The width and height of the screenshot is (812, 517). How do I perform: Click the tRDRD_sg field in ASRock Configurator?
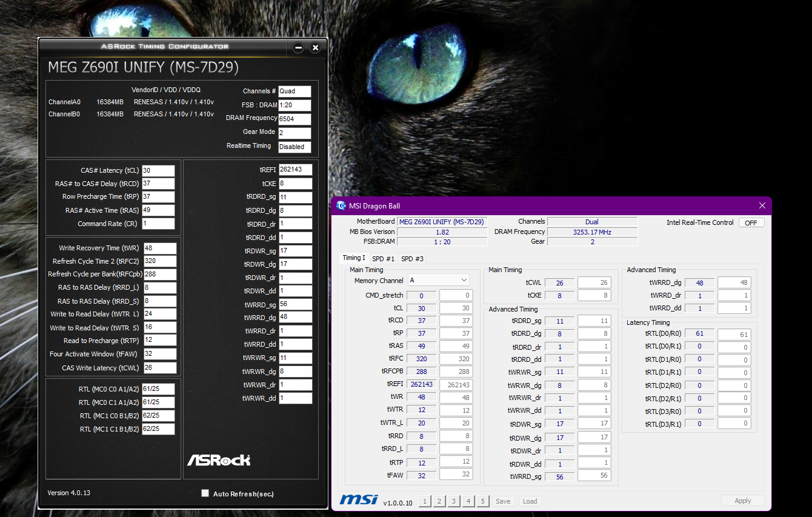tap(296, 198)
